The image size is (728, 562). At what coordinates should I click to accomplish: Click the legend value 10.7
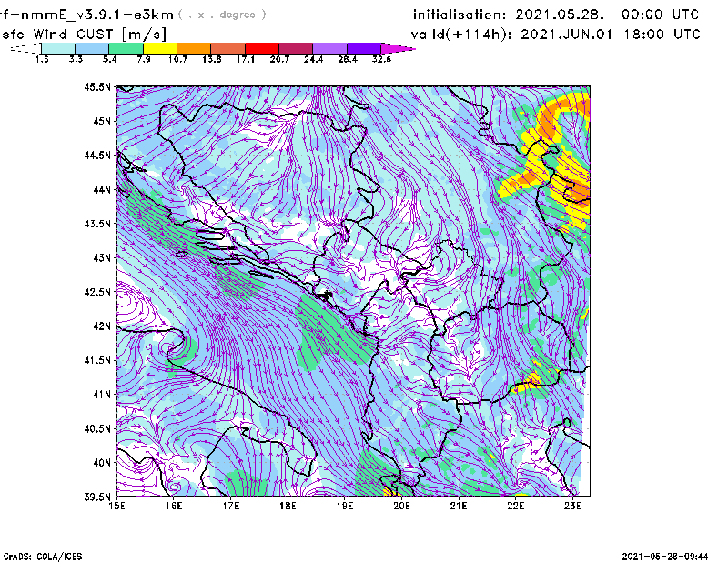[x=177, y=59]
